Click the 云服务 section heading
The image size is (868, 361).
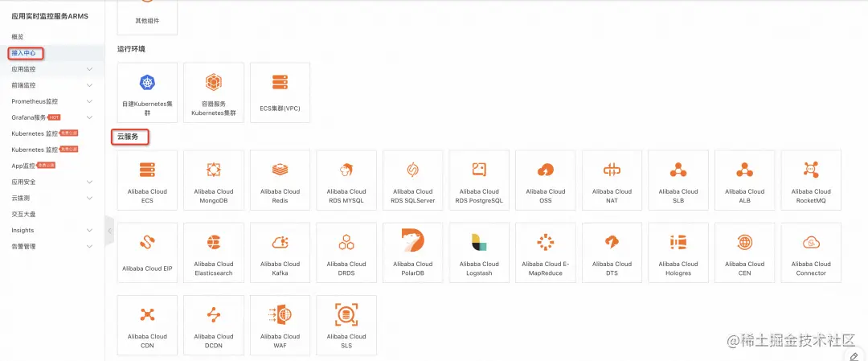pyautogui.click(x=128, y=137)
